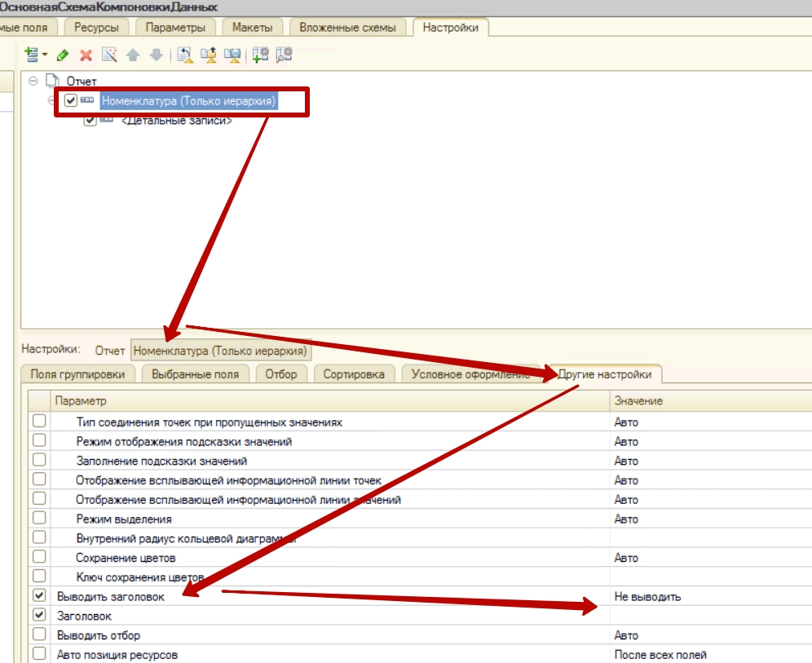Click the red X delete icon
This screenshot has width=812, height=663.
[x=86, y=55]
